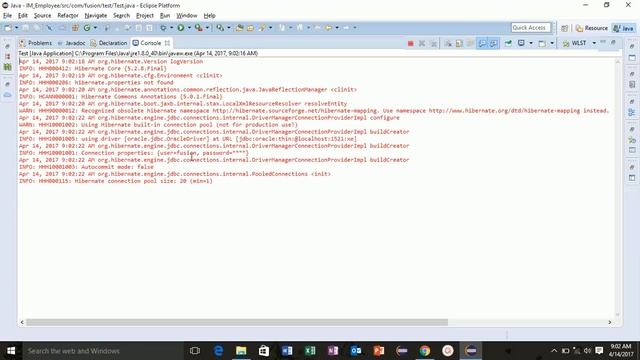Click the New Java Class green icon

point(87,28)
